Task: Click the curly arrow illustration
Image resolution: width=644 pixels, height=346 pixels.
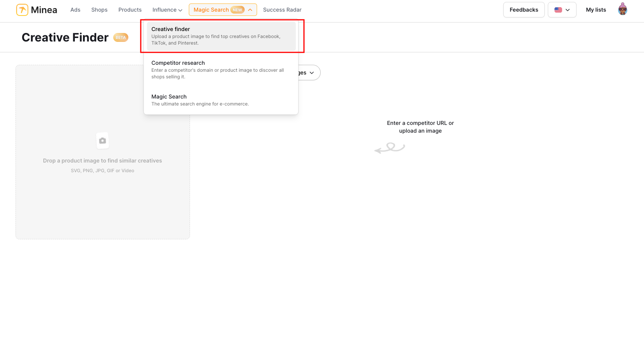Action: point(389,148)
